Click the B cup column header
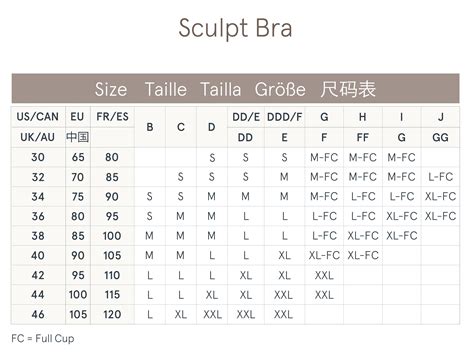474x360 pixels. point(150,127)
